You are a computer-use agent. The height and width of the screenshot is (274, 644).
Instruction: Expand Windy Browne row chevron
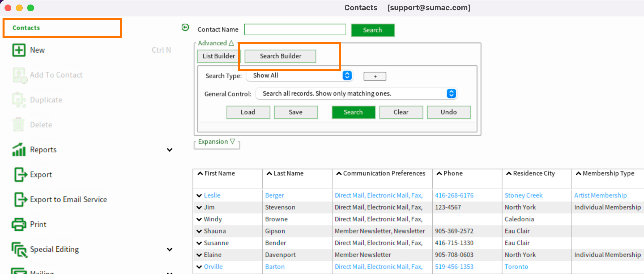tap(199, 219)
